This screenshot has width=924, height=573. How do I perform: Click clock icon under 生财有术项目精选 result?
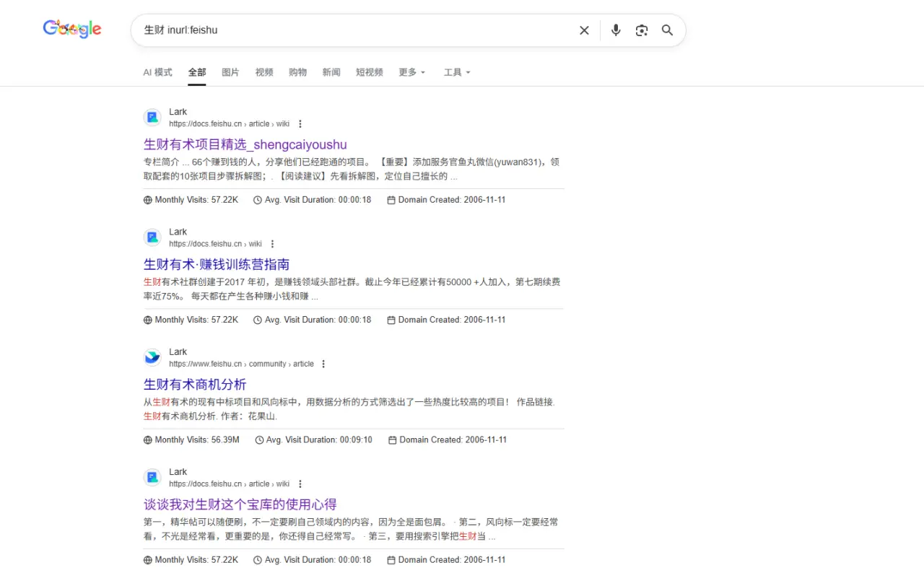[x=258, y=200]
